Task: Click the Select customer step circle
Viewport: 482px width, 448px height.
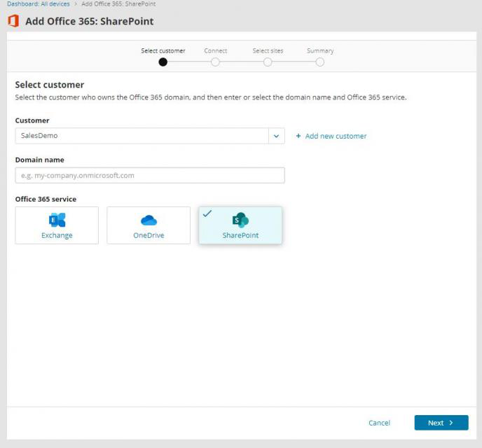Action: [x=163, y=62]
